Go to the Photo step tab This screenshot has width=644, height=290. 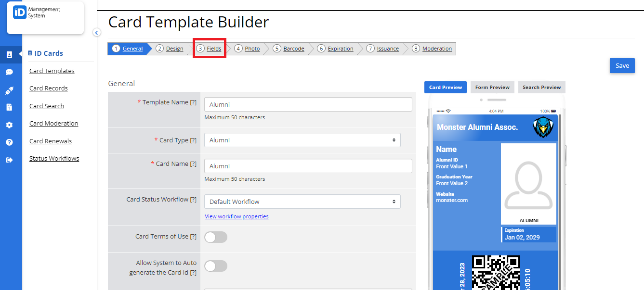(x=248, y=49)
